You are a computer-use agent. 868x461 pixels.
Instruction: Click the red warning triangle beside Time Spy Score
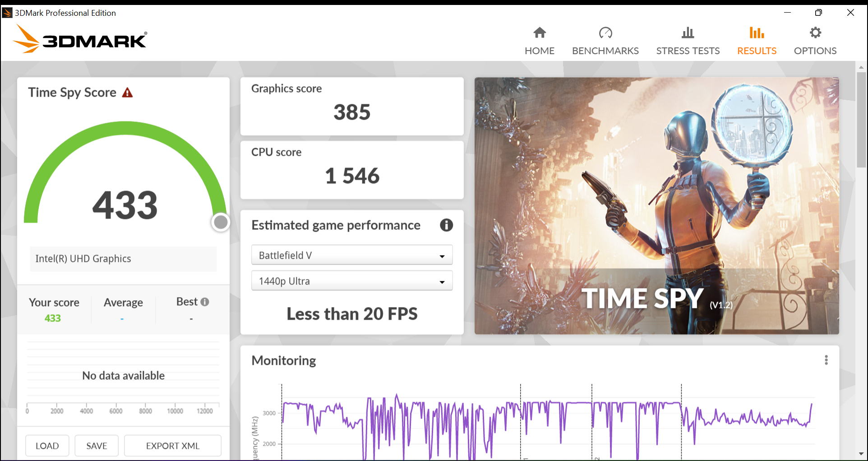[128, 93]
